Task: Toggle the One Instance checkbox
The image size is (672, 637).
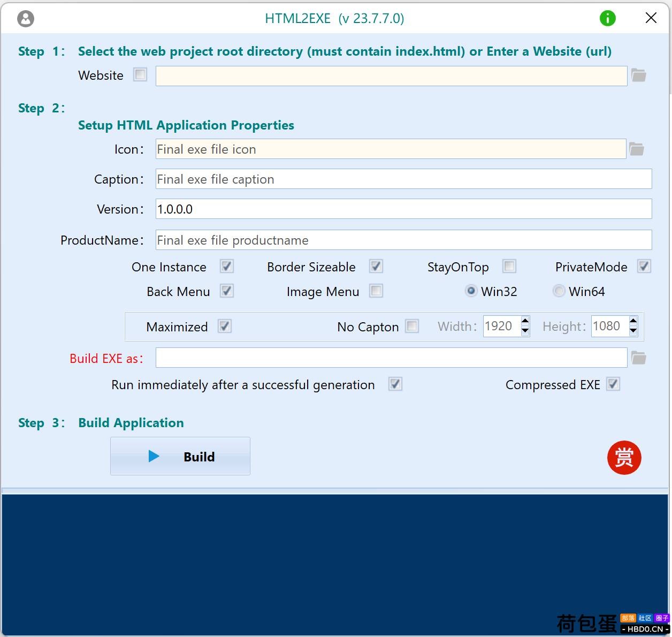Action: pos(227,266)
